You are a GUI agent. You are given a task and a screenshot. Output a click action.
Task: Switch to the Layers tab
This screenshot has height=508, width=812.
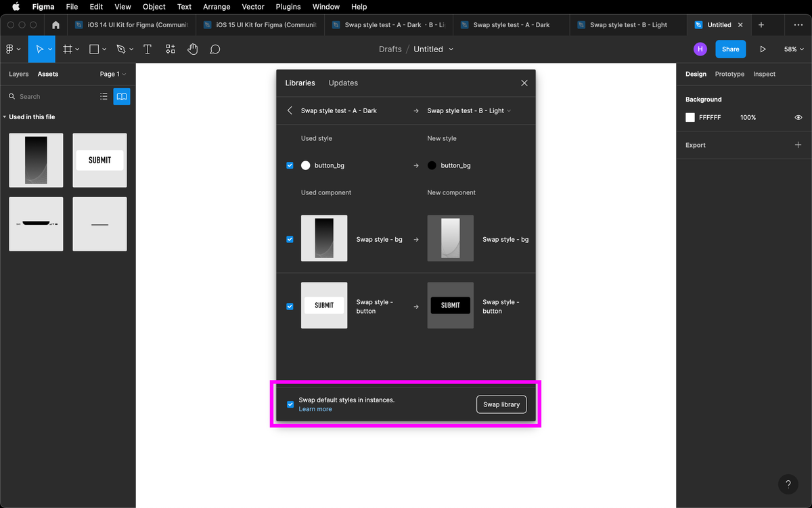tap(18, 74)
